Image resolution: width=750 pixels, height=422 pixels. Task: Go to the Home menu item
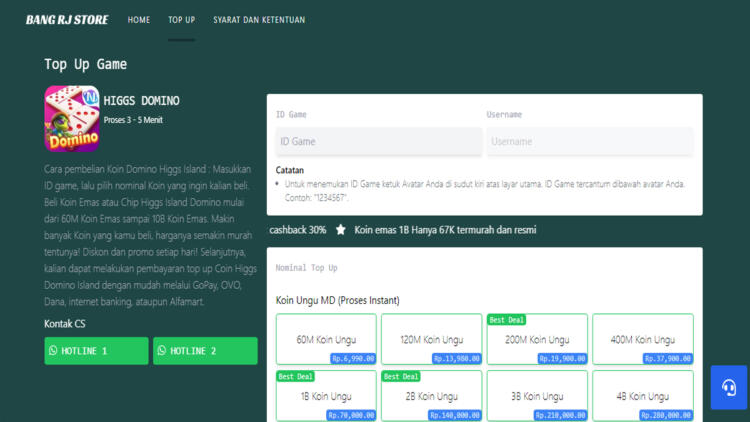click(x=139, y=20)
